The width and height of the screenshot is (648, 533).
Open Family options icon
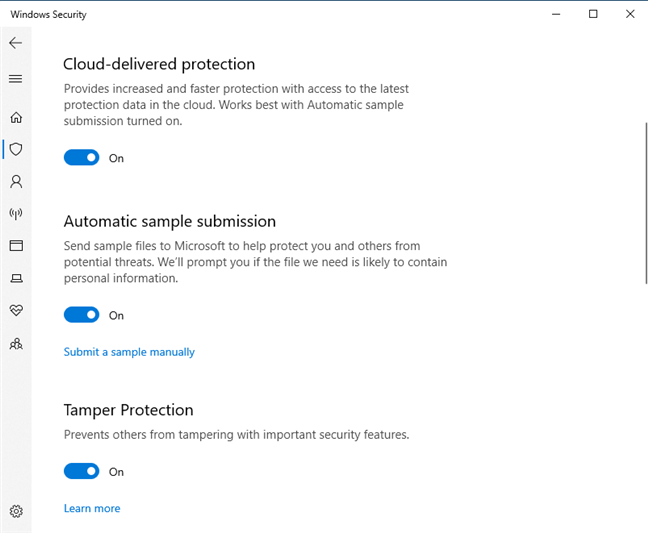point(15,343)
